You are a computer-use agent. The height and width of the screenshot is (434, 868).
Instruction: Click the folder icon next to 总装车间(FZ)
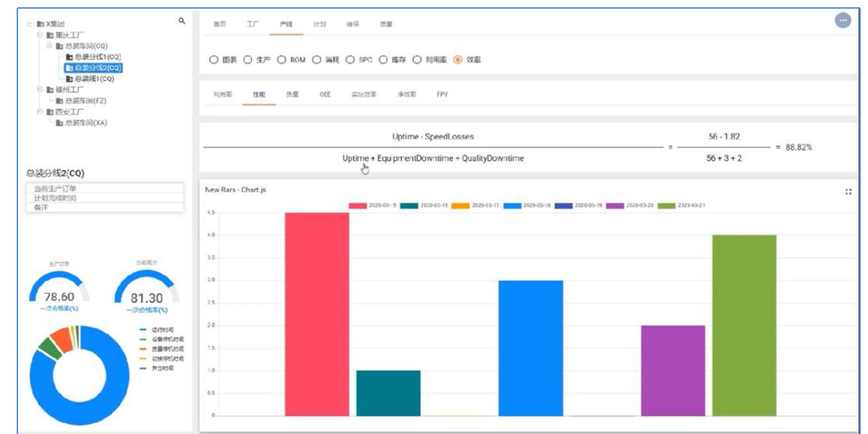point(59,101)
